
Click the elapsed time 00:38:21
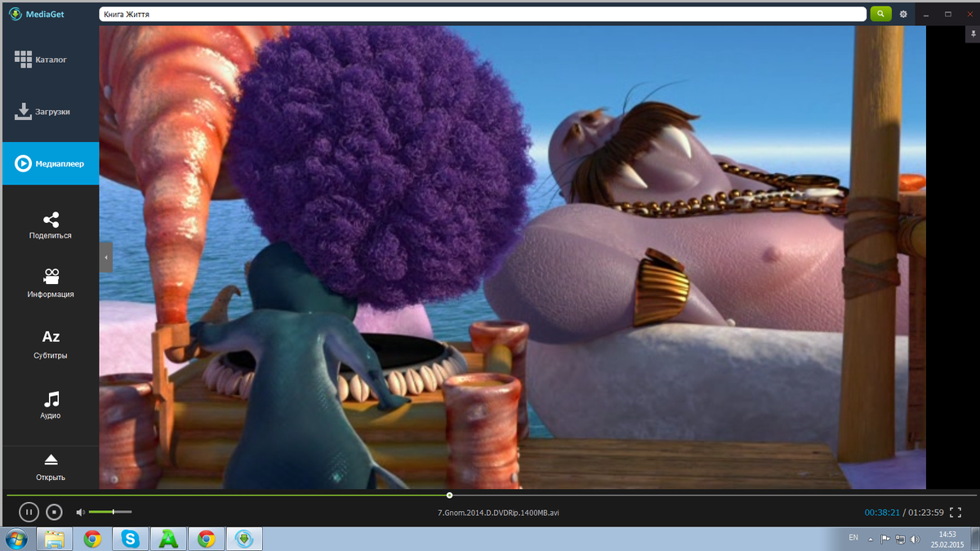(x=882, y=513)
